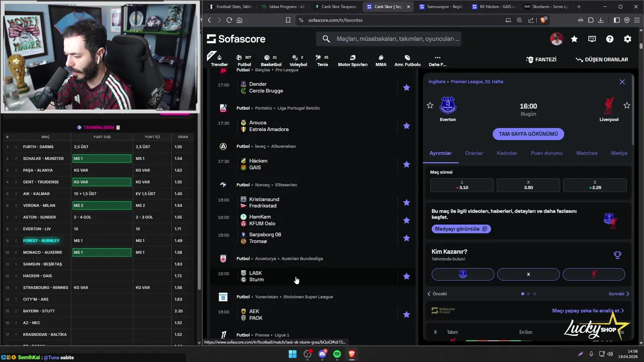Toggle favorite star for Dender match

pyautogui.click(x=407, y=87)
